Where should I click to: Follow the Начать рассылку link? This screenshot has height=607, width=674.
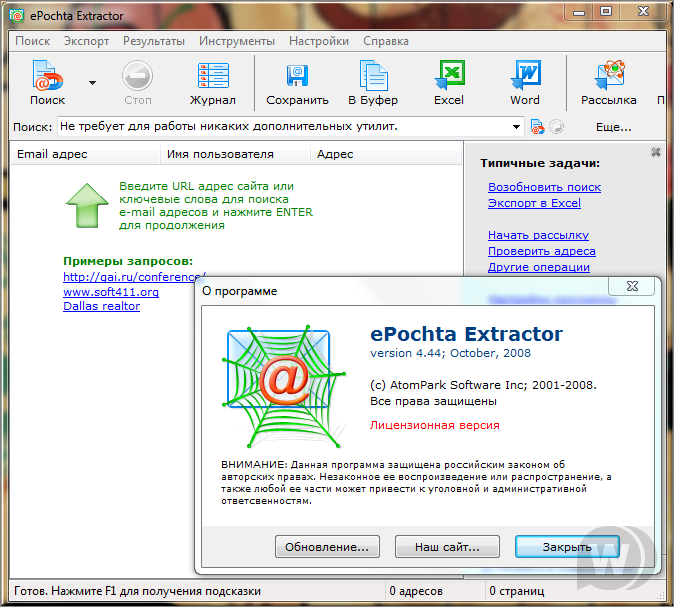pyautogui.click(x=538, y=235)
